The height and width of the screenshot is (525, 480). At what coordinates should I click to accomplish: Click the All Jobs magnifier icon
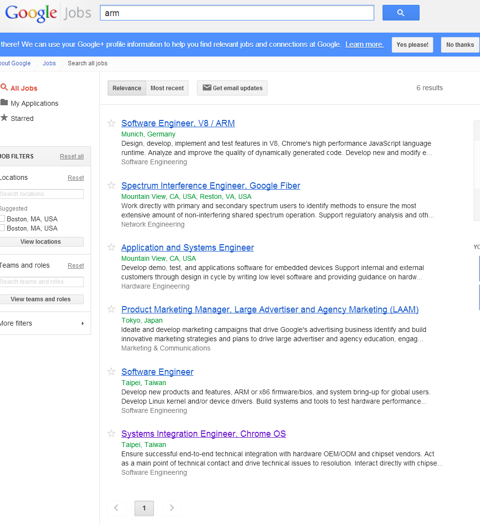pyautogui.click(x=4, y=87)
